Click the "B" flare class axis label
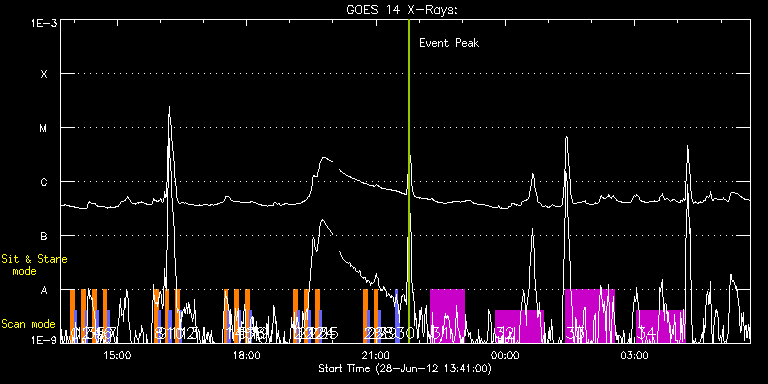This screenshot has width=768, height=384. point(45,236)
